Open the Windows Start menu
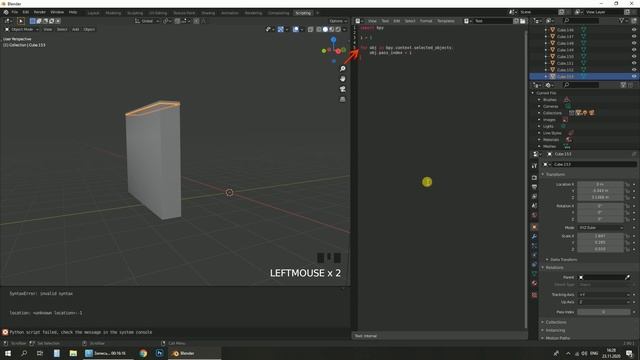 (x=8, y=353)
